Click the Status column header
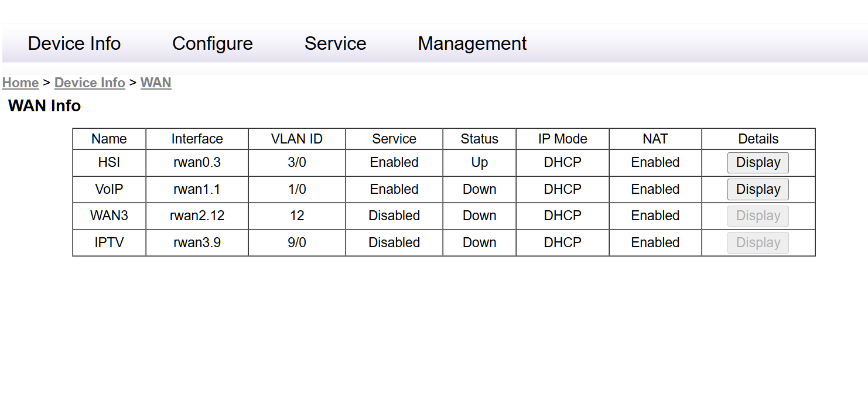Image resolution: width=868 pixels, height=417 pixels. click(x=479, y=139)
